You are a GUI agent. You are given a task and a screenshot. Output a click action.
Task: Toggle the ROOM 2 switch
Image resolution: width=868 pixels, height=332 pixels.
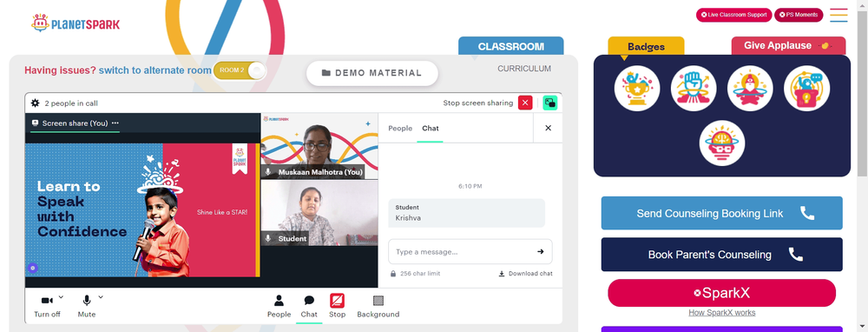(x=240, y=70)
